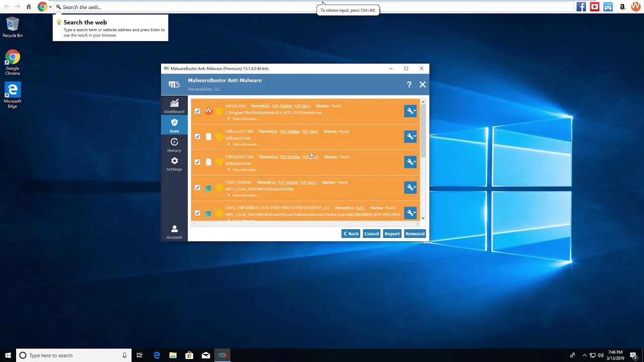Open the wrench action dropdown for (X64) WebBar
This screenshot has width=644, height=362.
coord(411,188)
